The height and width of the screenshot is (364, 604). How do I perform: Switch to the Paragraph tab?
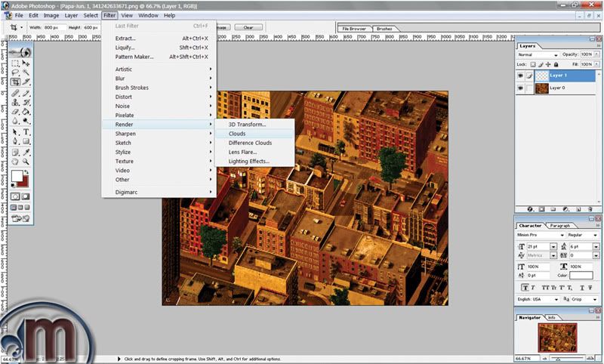point(559,226)
